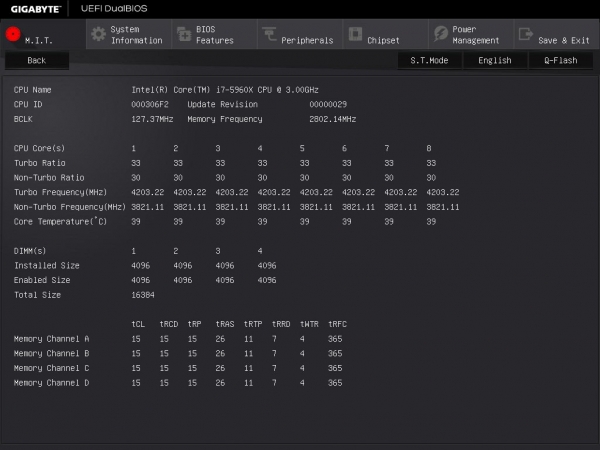Click the Save & Exit door icon
600x450 pixels.
[x=526, y=34]
